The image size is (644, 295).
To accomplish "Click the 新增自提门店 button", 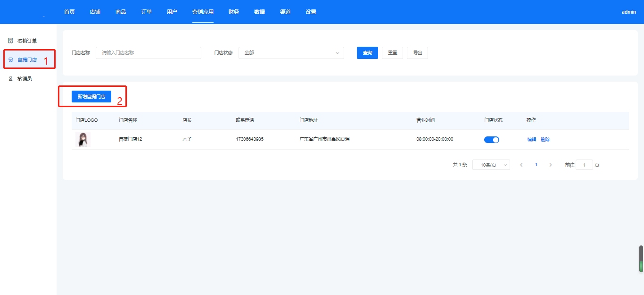I will 91,97.
